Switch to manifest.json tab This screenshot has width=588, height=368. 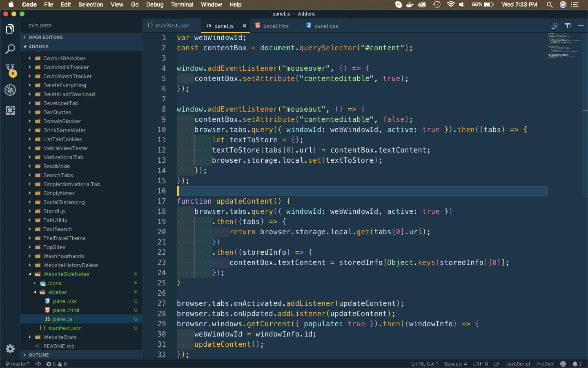point(172,26)
